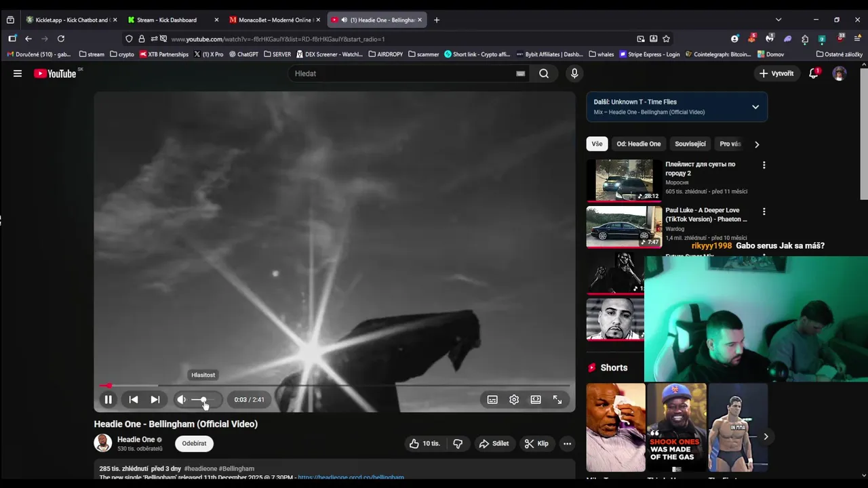Reload the current page
The width and height of the screenshot is (868, 488).
(61, 39)
